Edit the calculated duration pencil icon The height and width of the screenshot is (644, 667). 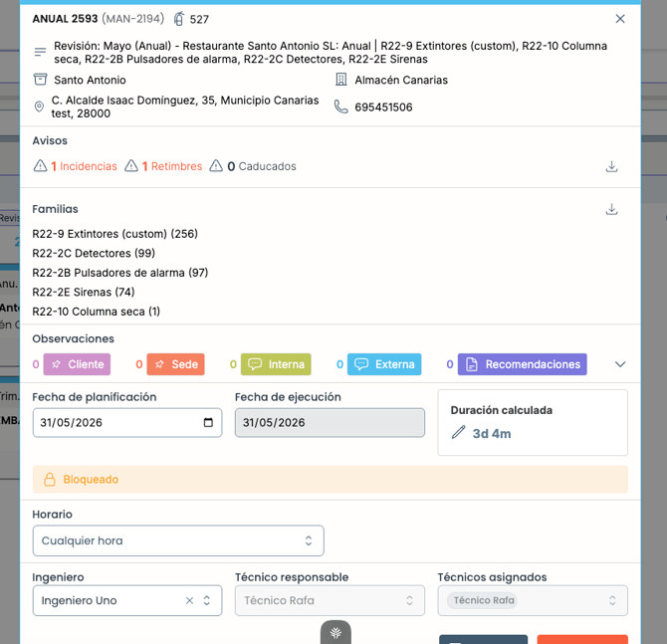point(458,433)
